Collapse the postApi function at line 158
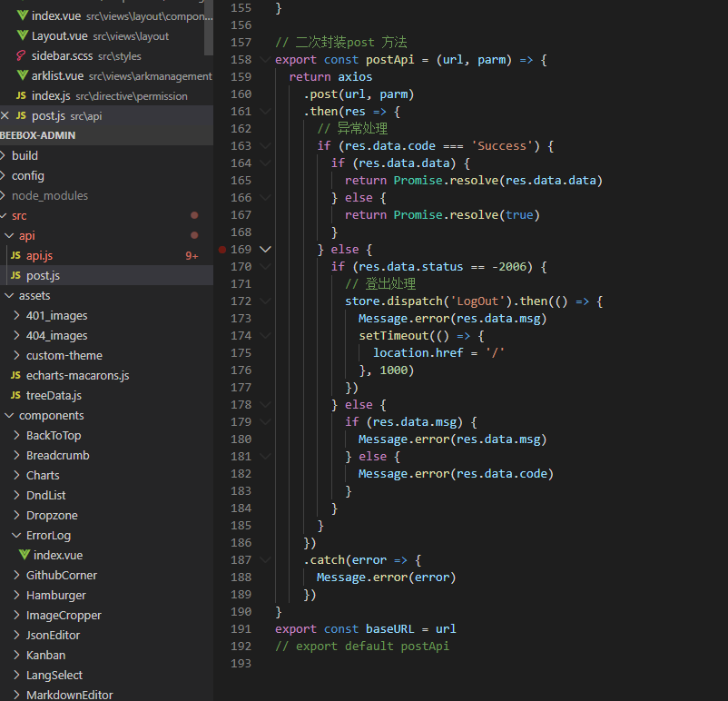 265,60
